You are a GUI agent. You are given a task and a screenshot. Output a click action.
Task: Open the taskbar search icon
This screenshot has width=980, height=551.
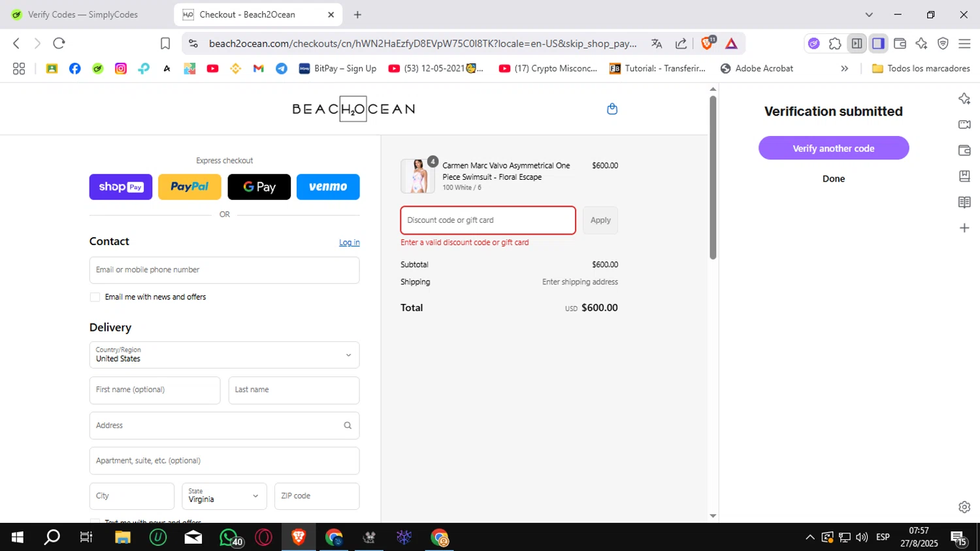click(52, 537)
